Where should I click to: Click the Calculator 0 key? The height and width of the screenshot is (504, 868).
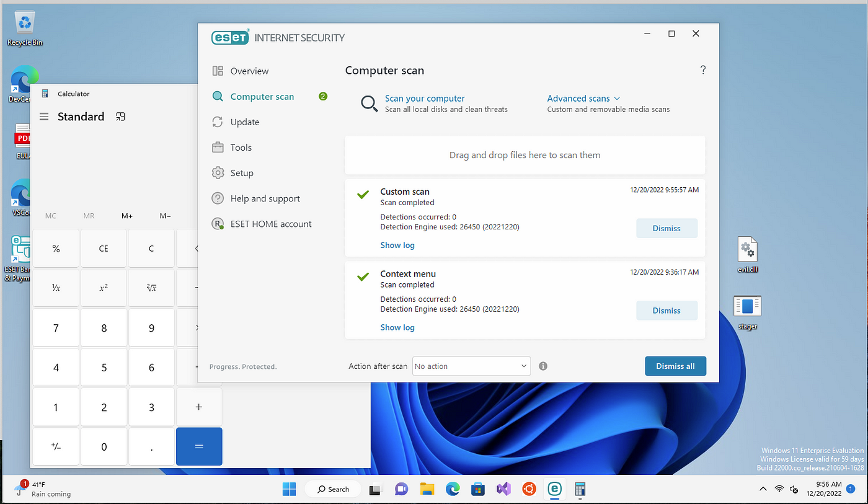104,446
